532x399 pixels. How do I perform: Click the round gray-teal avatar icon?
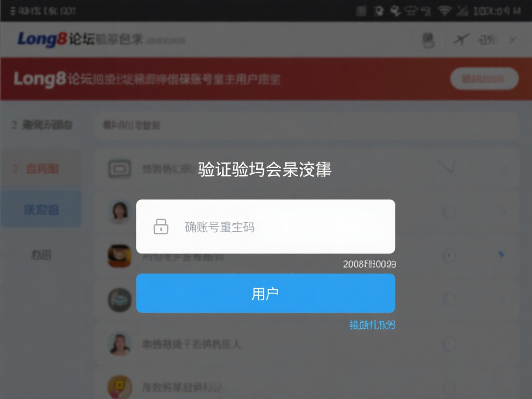119,300
